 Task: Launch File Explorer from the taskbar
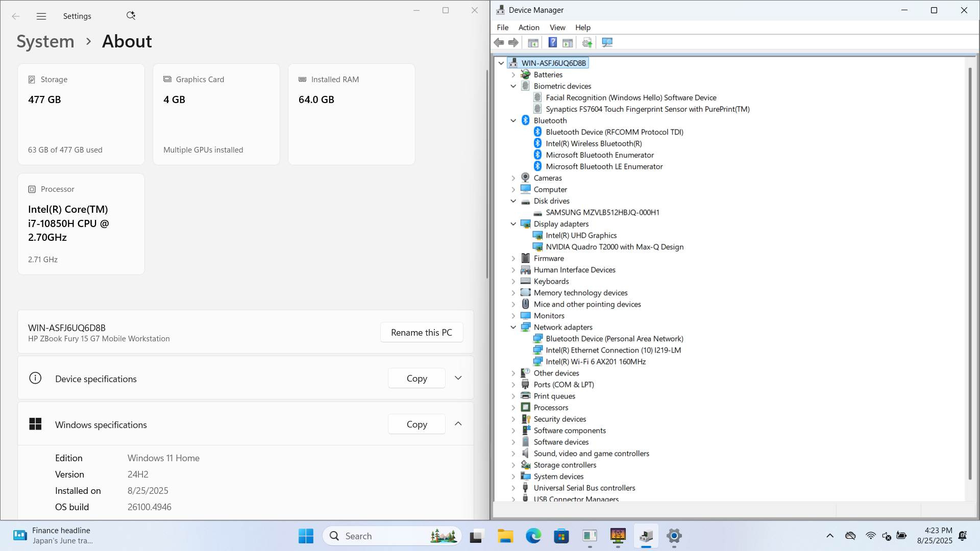pos(505,536)
